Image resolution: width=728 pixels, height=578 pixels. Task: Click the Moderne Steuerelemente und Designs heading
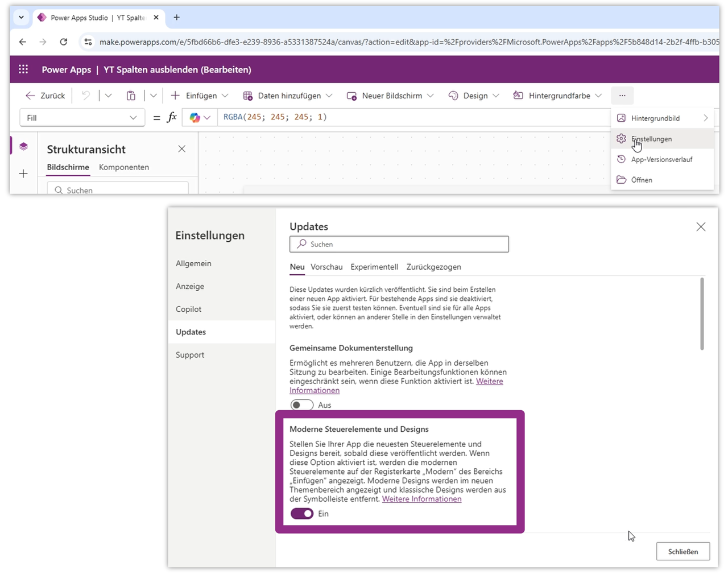(x=359, y=429)
